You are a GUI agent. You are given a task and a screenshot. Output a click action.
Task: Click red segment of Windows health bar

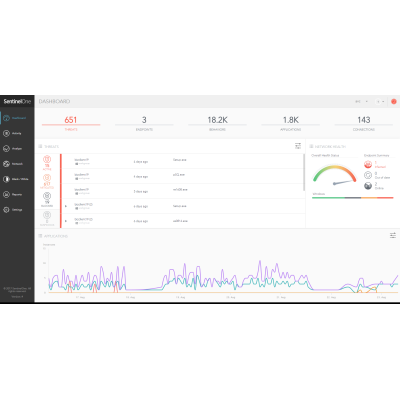[x=385, y=198]
